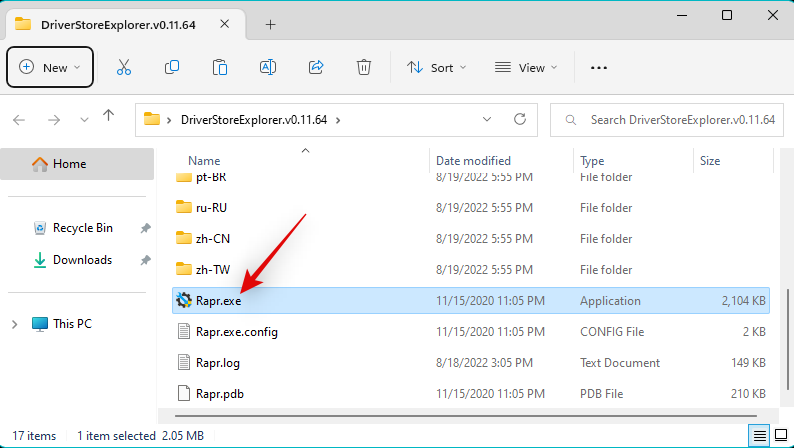
Task: Sort by the Size column header
Action: (709, 160)
